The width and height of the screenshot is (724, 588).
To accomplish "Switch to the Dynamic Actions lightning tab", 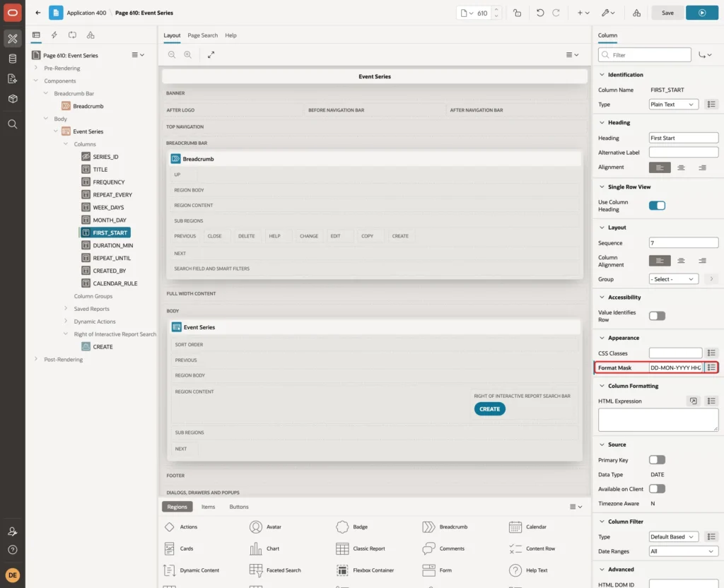I will [x=54, y=35].
